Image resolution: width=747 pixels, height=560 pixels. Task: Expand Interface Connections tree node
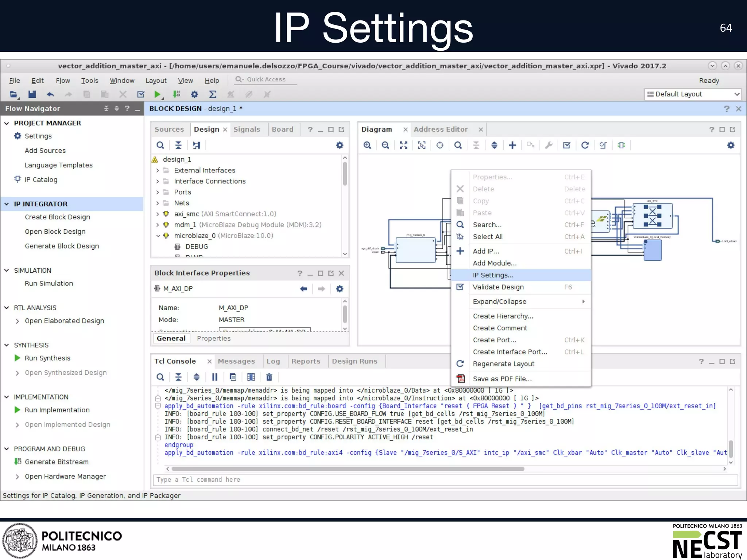(158, 182)
